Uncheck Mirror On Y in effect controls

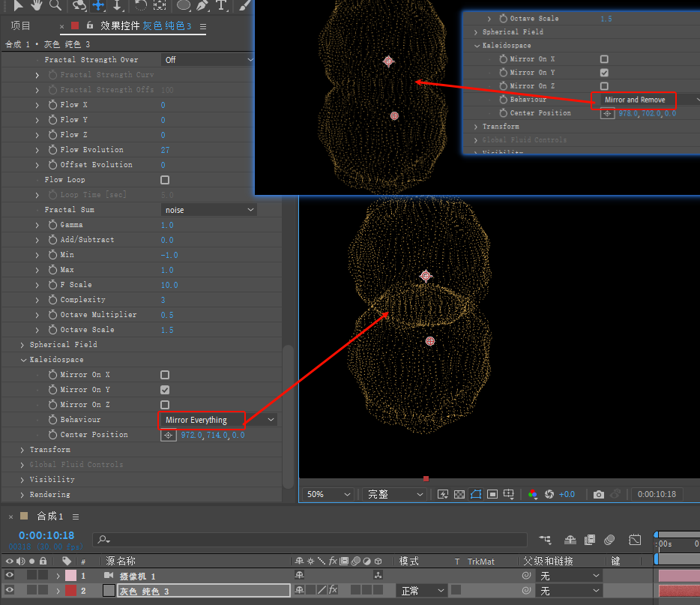pos(165,391)
